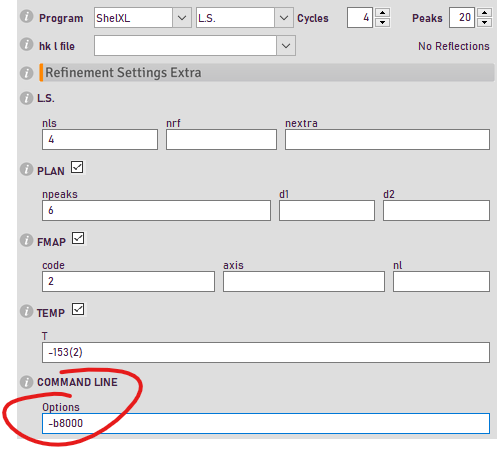
Task: Click the No Reflections text
Action: click(x=454, y=46)
